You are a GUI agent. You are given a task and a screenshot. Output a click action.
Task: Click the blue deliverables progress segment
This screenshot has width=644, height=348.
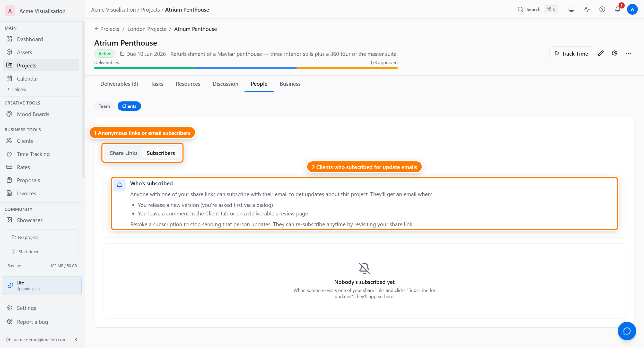click(x=246, y=68)
